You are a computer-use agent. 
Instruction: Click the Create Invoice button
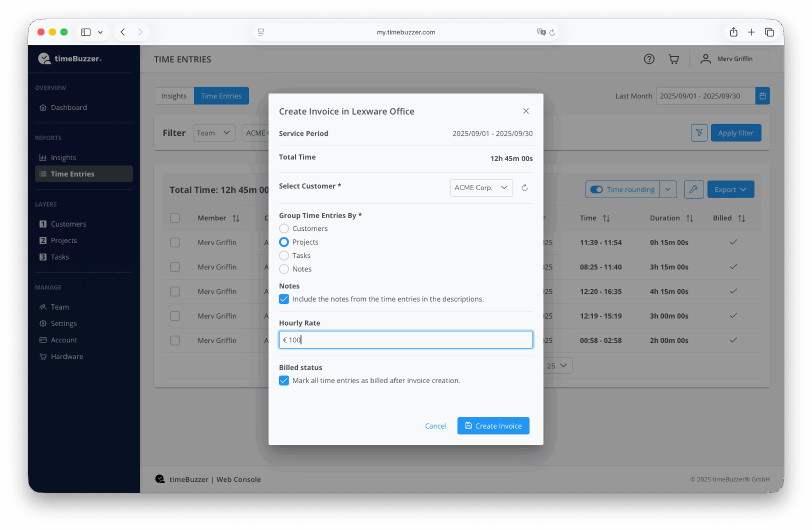493,426
